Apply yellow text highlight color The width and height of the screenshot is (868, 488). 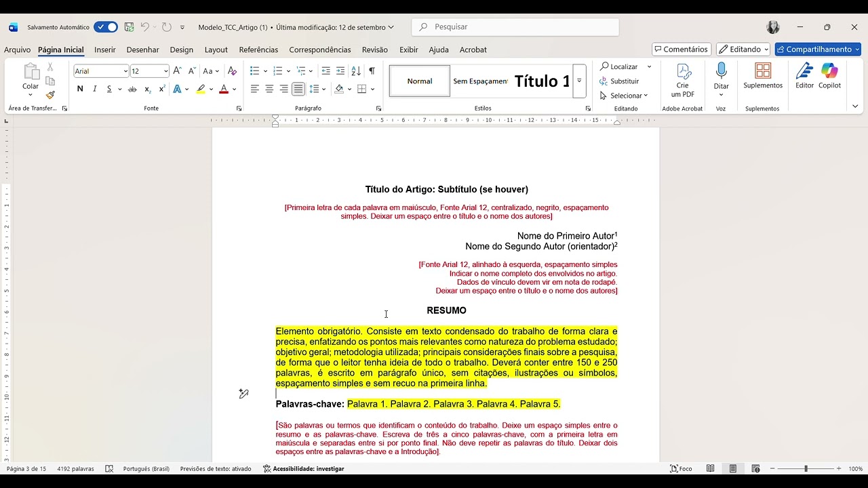[201, 89]
